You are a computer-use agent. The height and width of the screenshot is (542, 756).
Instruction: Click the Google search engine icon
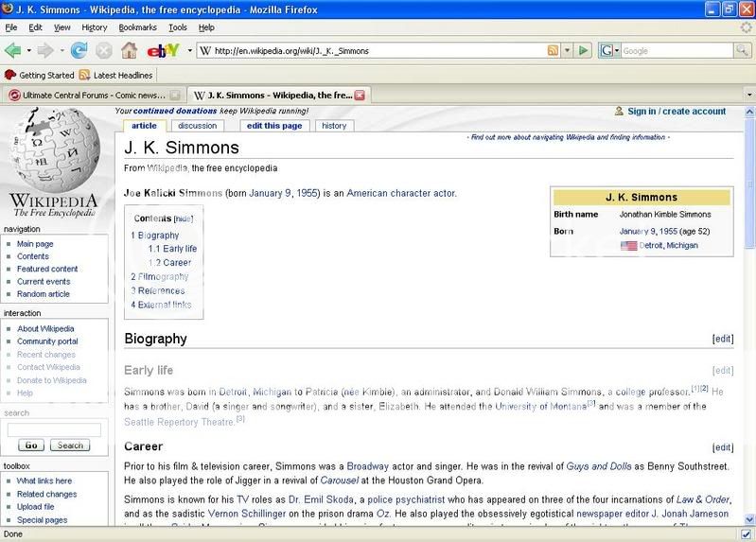[x=607, y=50]
